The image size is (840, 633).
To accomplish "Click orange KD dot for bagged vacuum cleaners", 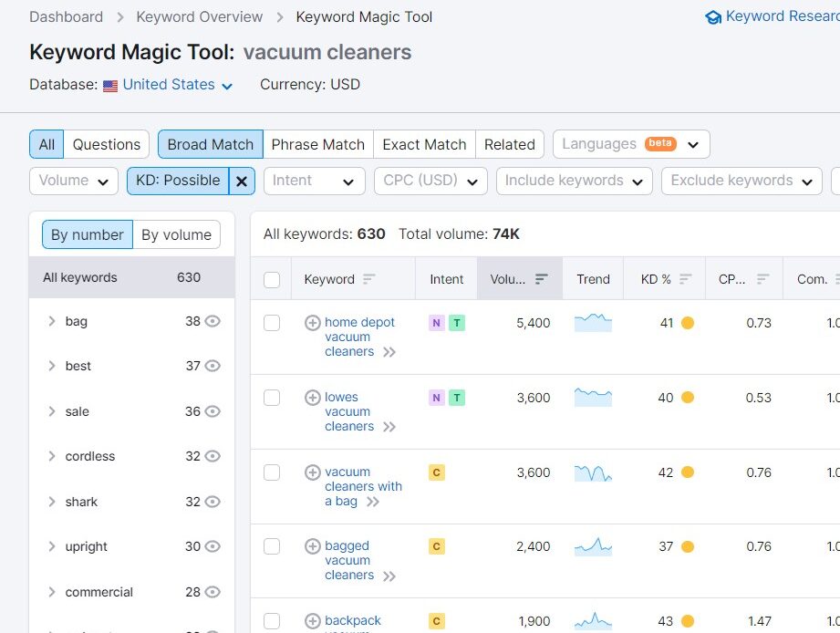I will [688, 546].
